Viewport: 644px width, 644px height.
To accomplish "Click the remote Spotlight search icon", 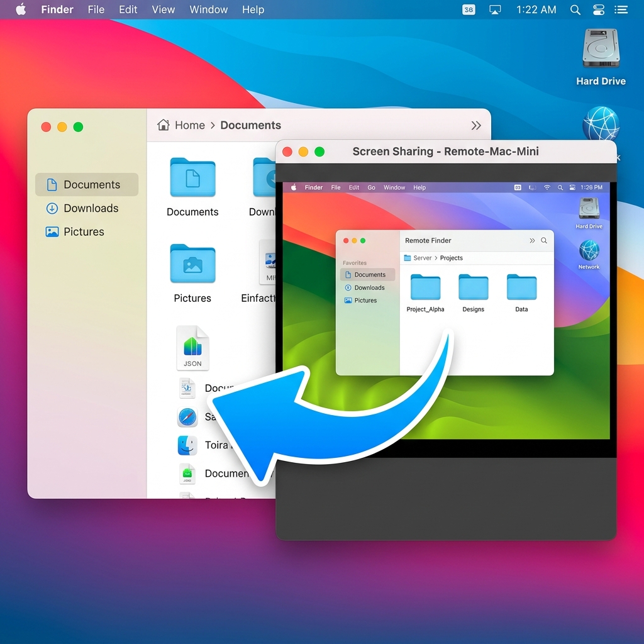I will point(560,187).
